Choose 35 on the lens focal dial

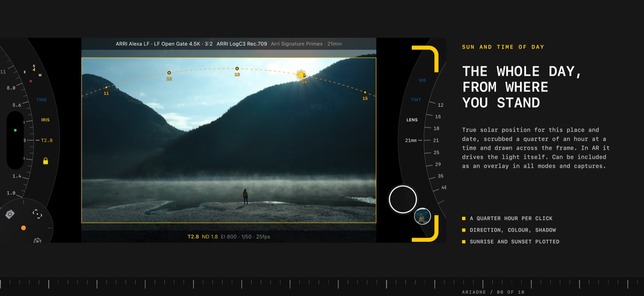point(441,176)
